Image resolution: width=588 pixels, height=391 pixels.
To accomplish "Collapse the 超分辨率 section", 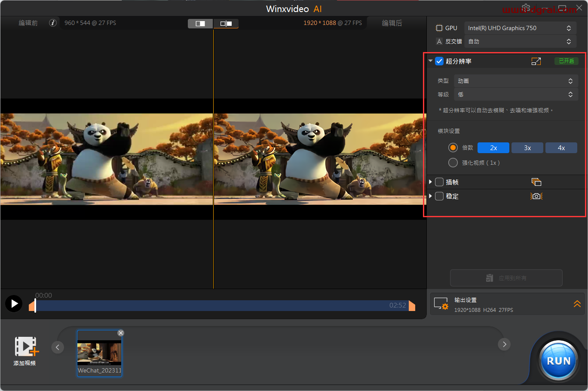I will [x=430, y=61].
